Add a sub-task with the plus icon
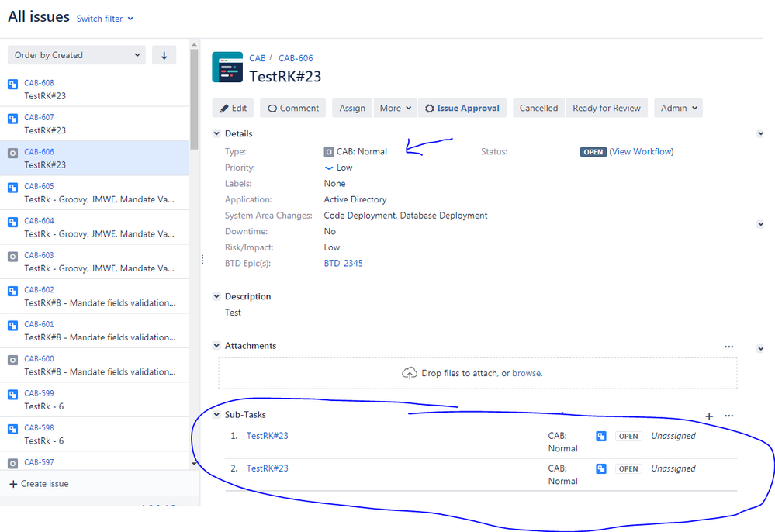 [709, 416]
